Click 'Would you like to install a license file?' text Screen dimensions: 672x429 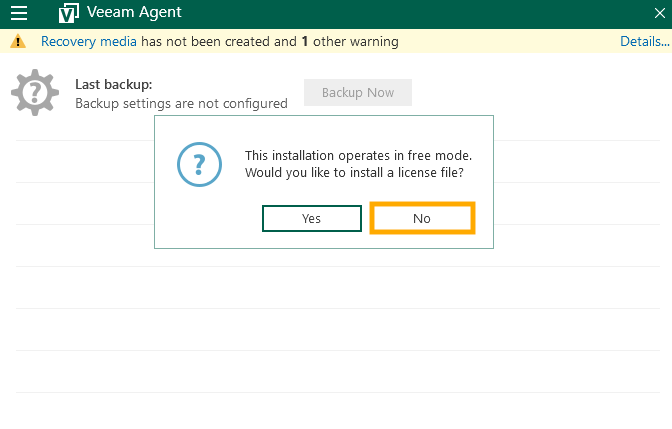[x=354, y=173]
